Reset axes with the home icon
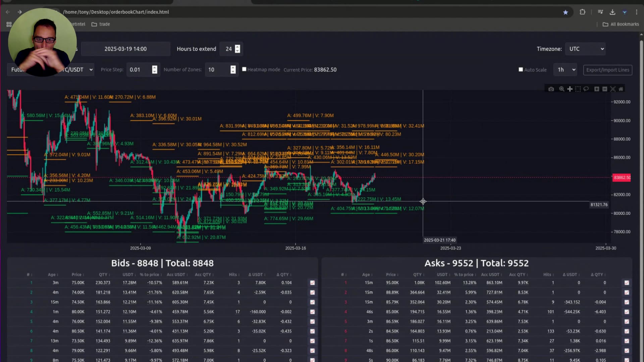 621,89
